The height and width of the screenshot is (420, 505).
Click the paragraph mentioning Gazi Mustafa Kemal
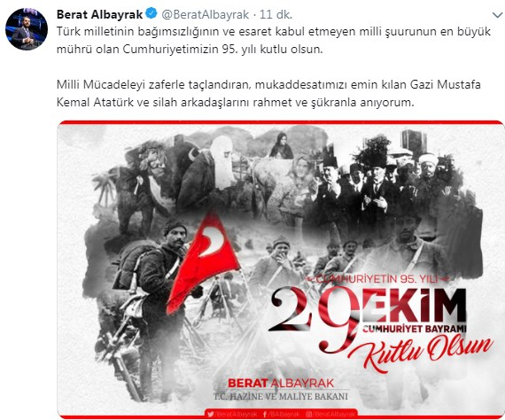[x=268, y=93]
